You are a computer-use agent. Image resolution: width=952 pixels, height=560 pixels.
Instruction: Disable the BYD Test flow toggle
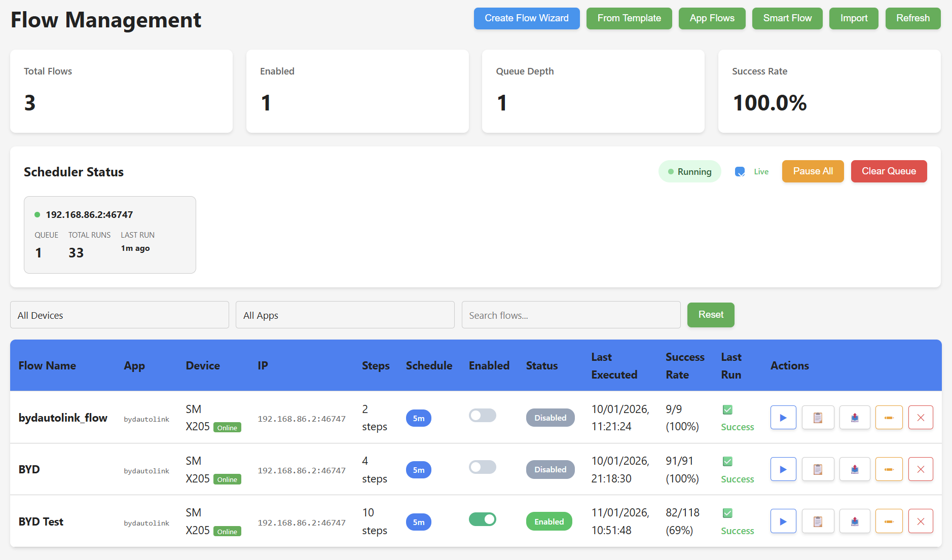pyautogui.click(x=482, y=519)
